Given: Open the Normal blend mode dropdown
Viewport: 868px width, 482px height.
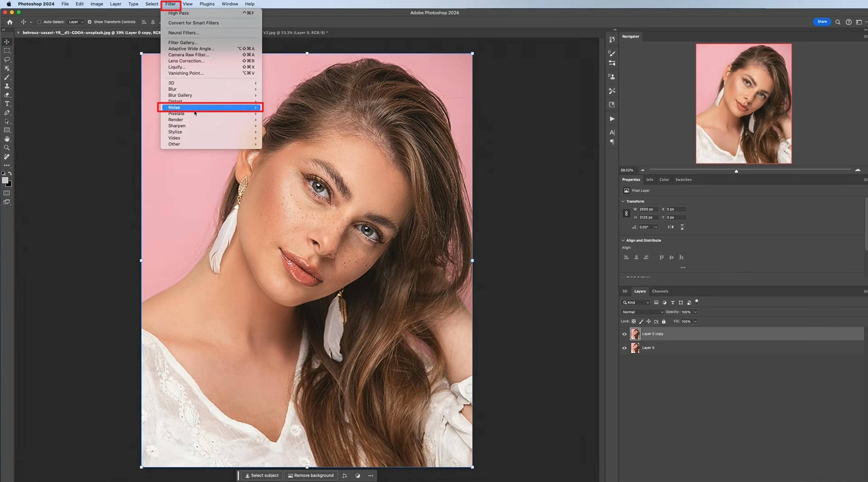Looking at the screenshot, I should coord(642,312).
